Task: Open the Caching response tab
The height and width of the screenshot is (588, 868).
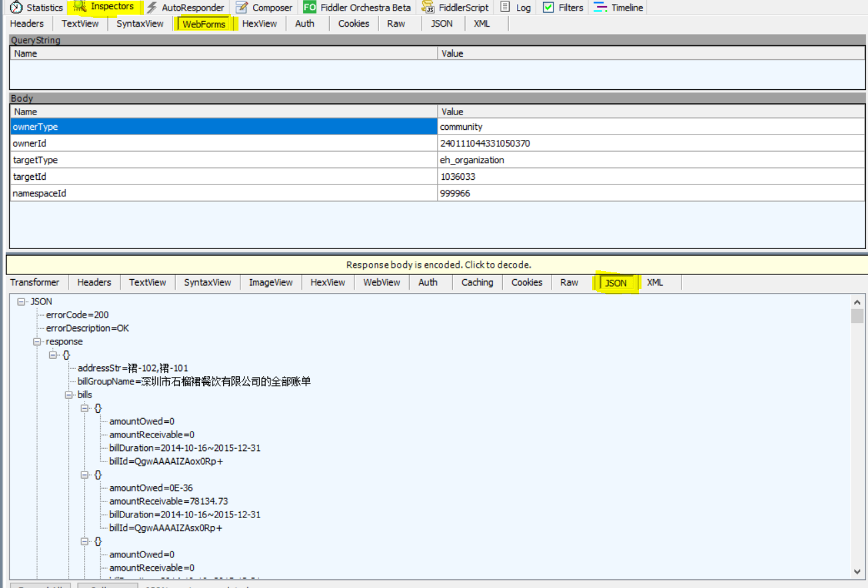Action: [x=477, y=282]
